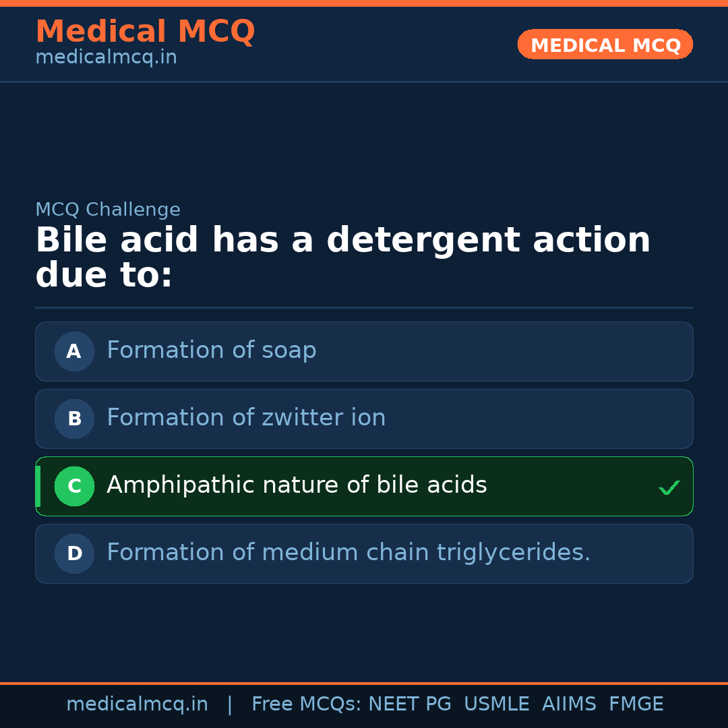Image resolution: width=728 pixels, height=728 pixels.
Task: Click the orange MEDICAL MCQ badge
Action: pyautogui.click(x=605, y=44)
